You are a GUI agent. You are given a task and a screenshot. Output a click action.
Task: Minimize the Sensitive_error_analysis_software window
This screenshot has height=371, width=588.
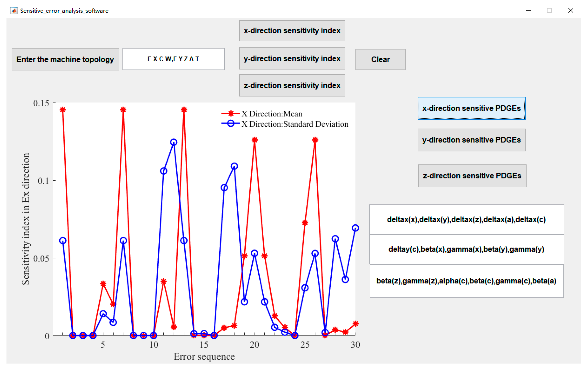pos(528,10)
